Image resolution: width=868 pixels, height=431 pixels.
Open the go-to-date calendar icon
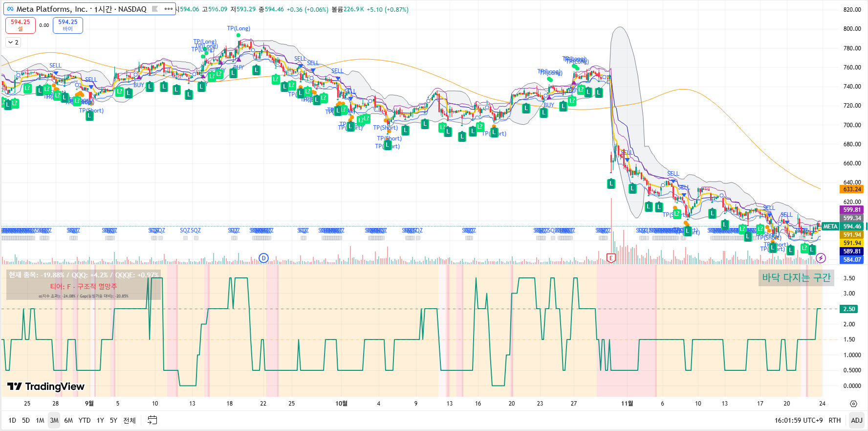click(152, 420)
